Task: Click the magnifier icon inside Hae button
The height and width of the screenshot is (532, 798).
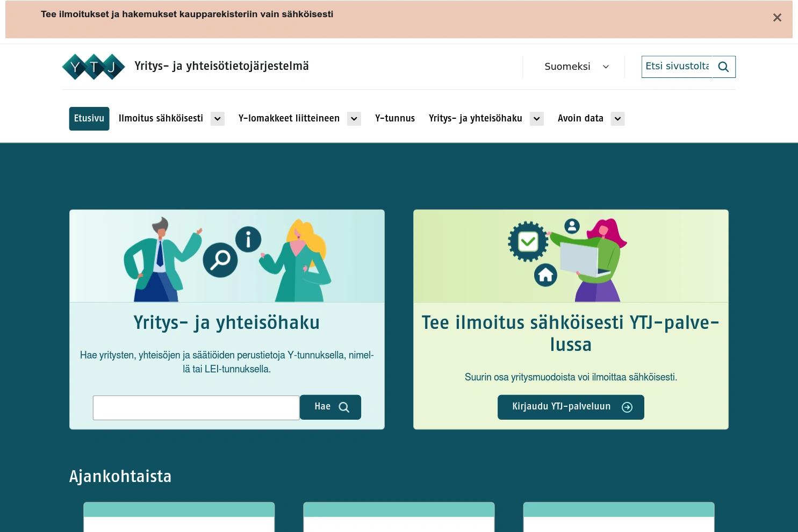Action: [x=344, y=407]
